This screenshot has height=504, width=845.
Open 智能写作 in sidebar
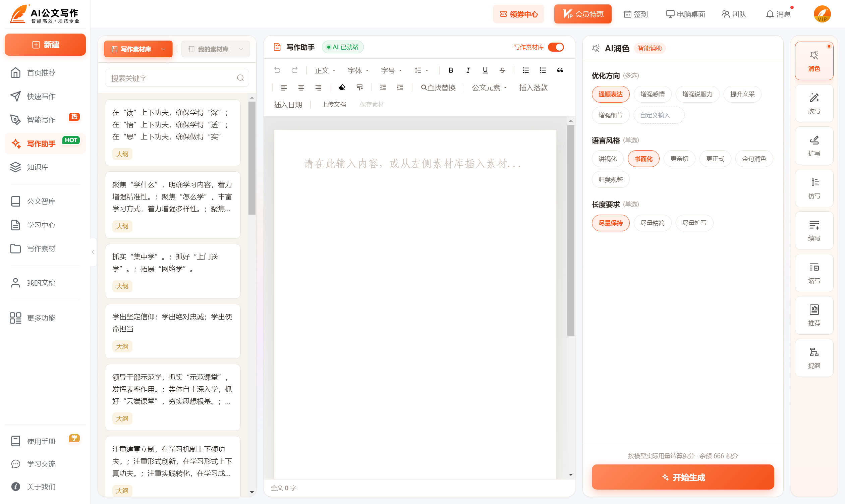45,120
